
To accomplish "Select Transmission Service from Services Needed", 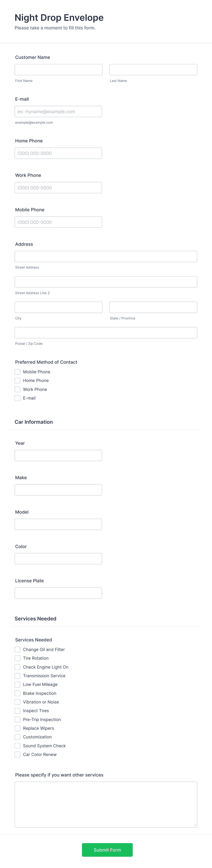I will point(17,676).
